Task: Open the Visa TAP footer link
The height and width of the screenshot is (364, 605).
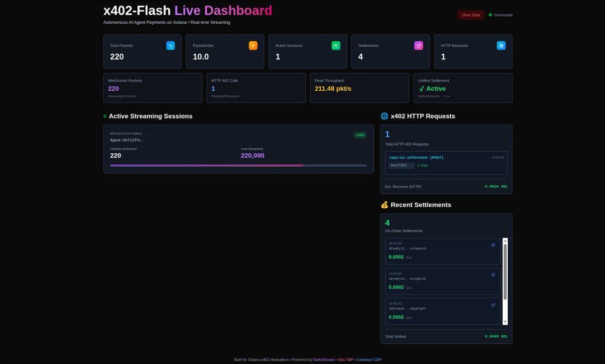Action: (345, 359)
